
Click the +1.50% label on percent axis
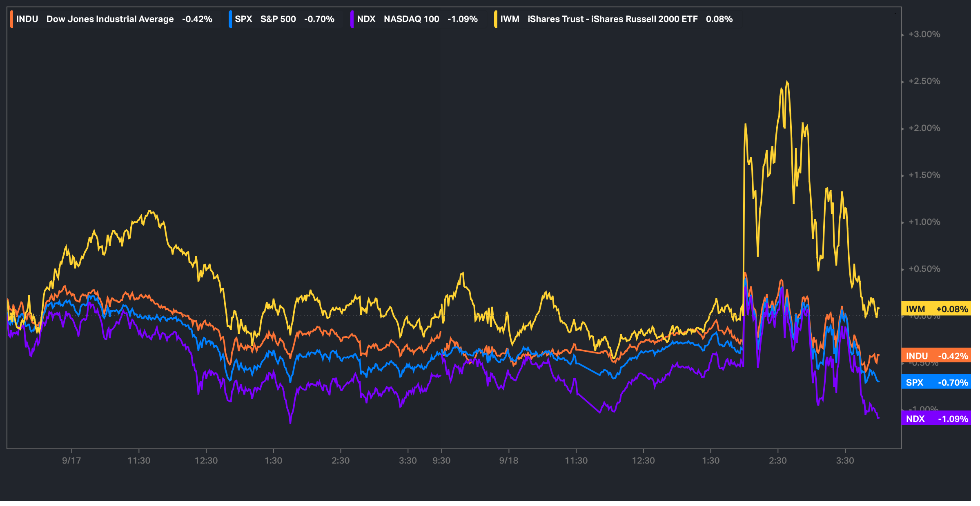924,175
